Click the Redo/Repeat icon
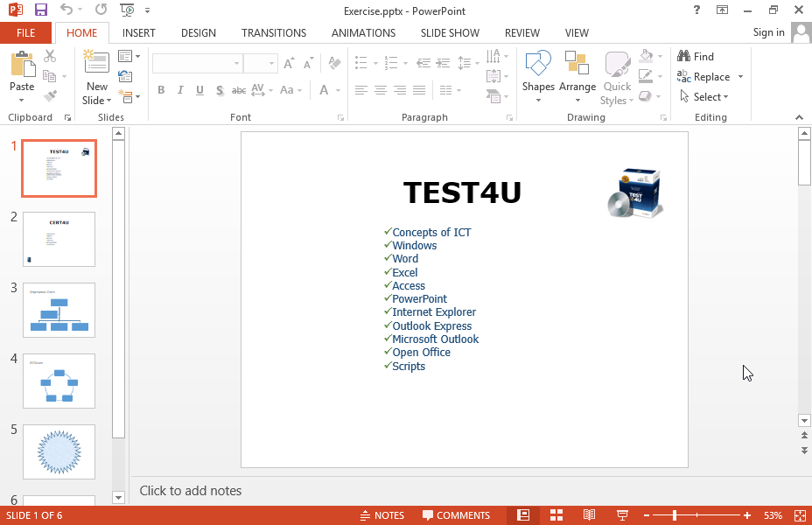The width and height of the screenshot is (812, 525). click(101, 10)
